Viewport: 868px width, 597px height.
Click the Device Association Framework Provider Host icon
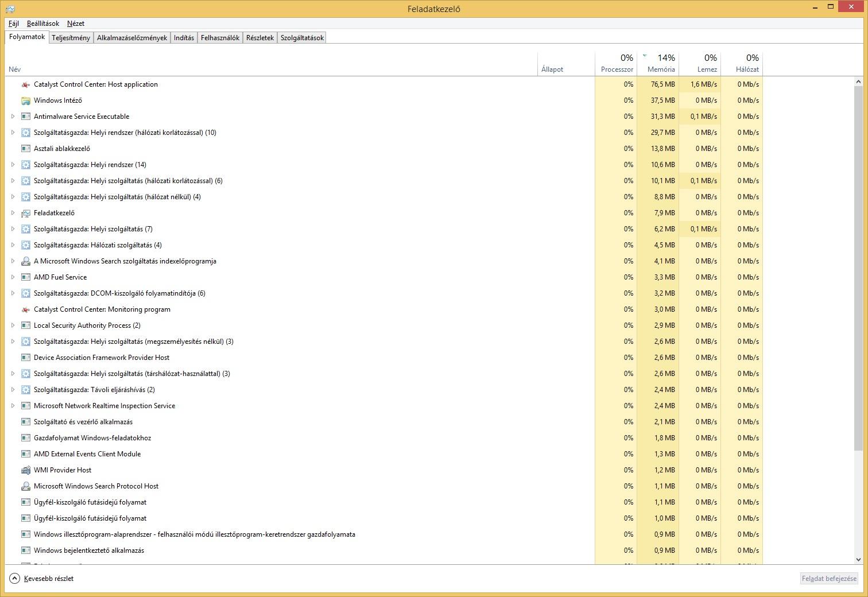pos(25,358)
